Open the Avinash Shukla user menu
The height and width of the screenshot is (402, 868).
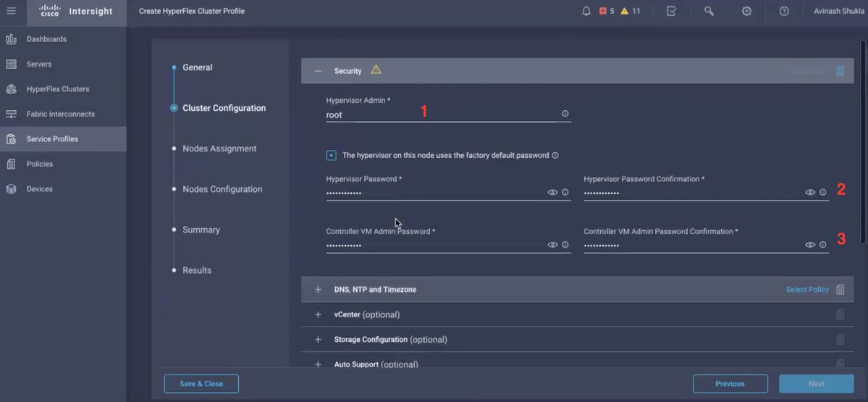point(838,11)
